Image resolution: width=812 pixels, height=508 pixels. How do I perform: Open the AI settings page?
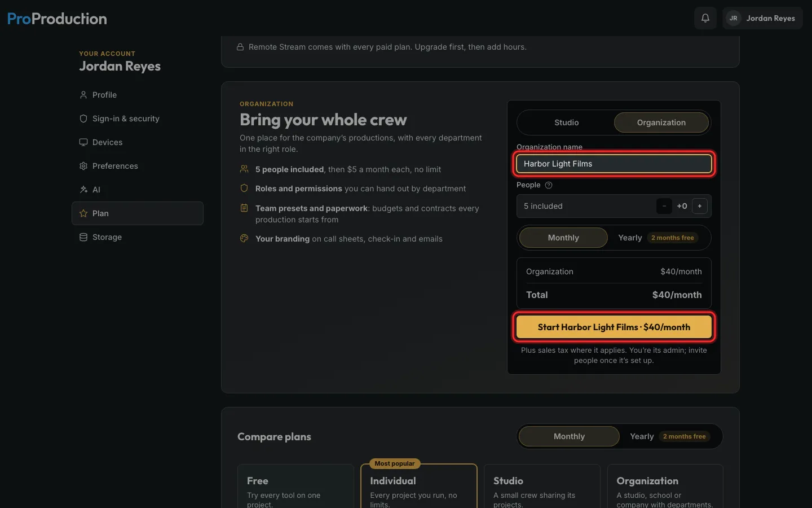[x=138, y=190]
